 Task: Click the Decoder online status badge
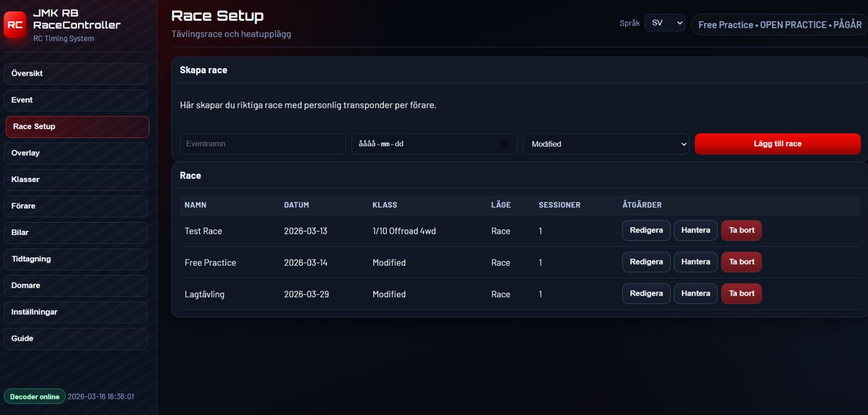pos(35,397)
